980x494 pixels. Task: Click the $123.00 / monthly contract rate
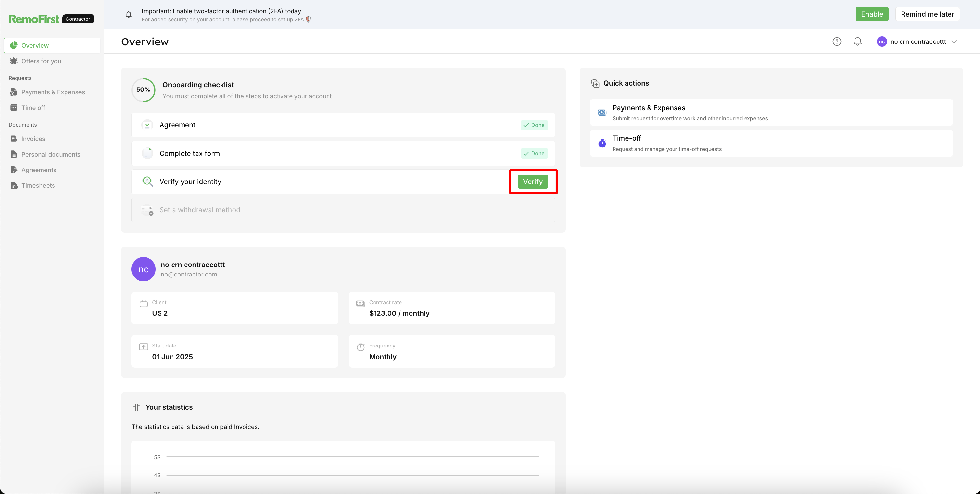399,313
